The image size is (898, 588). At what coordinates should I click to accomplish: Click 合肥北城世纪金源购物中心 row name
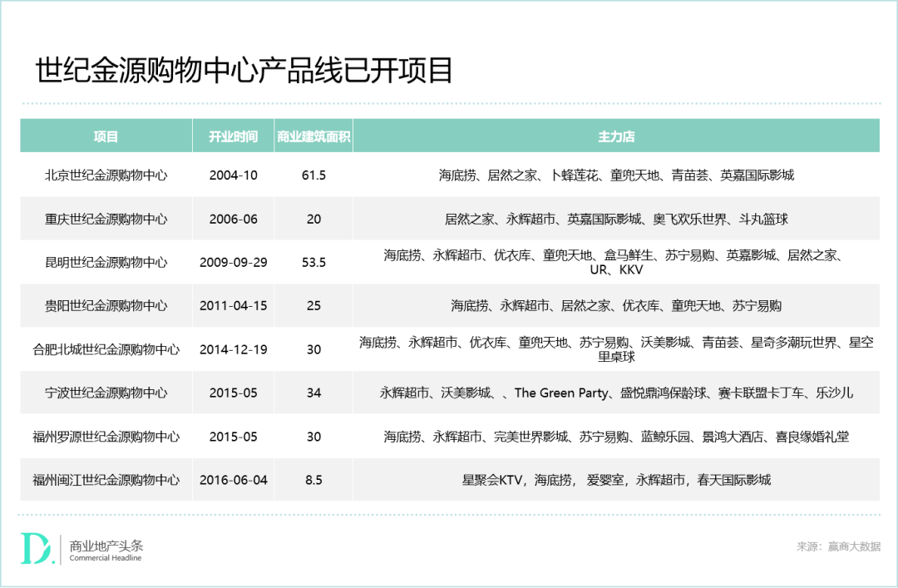point(106,349)
